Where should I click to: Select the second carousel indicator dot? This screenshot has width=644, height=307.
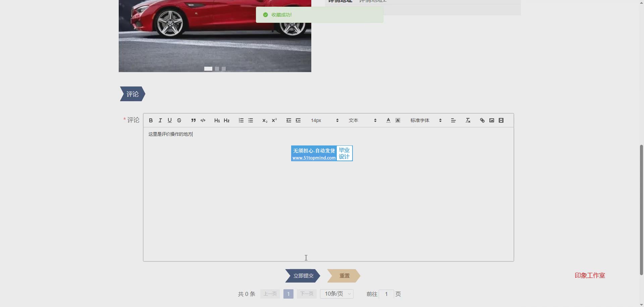point(217,69)
